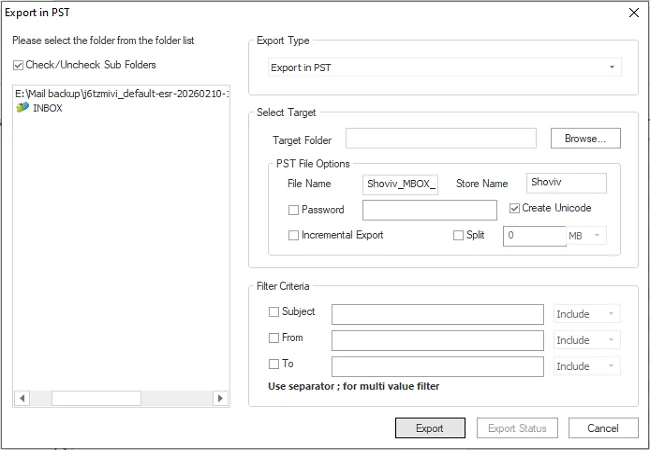Click folder list scroll left arrow
Screen dimensions: 650x450
click(x=22, y=398)
